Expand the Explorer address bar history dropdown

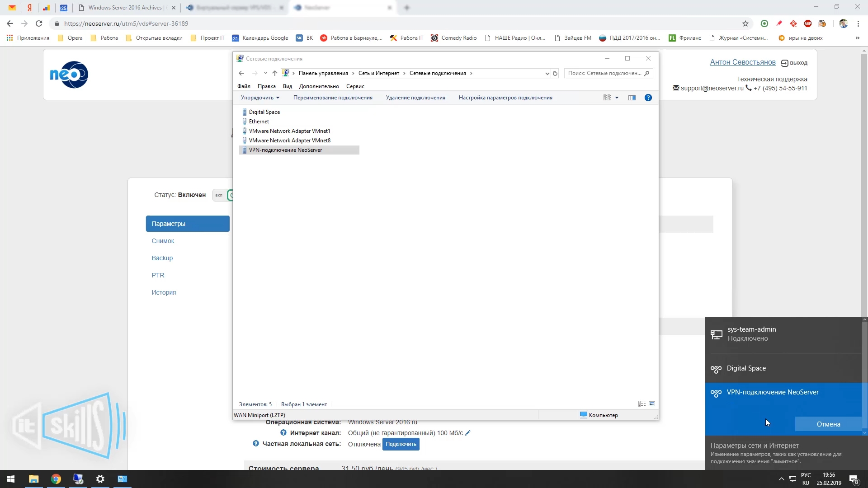click(x=547, y=73)
